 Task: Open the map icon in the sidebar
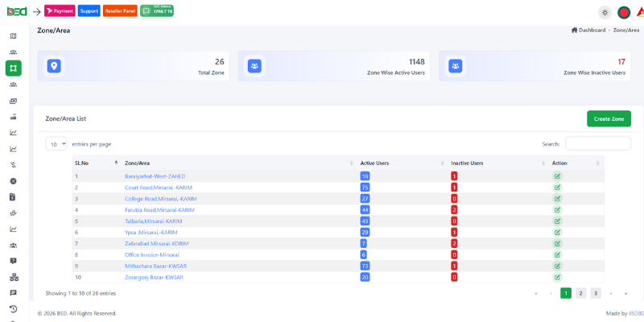pos(13,36)
